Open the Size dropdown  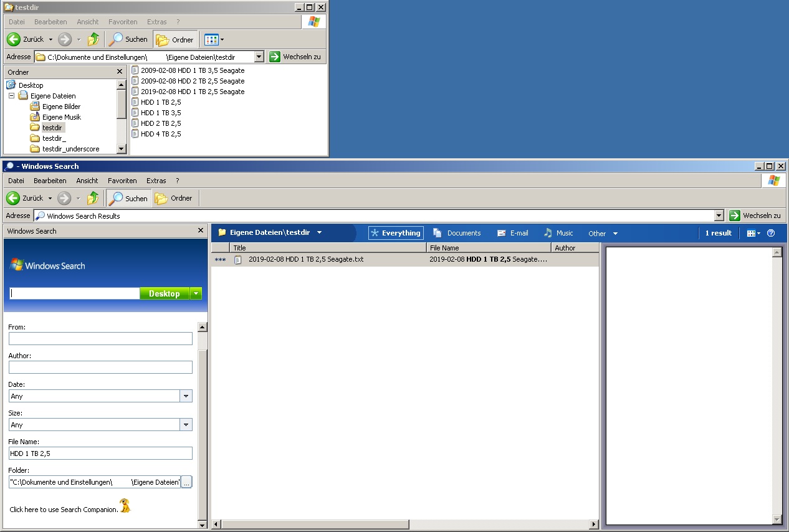pyautogui.click(x=186, y=425)
